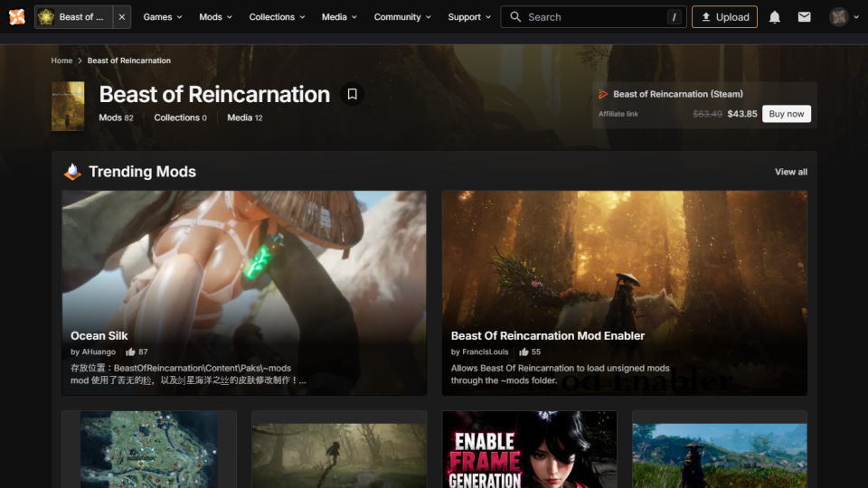Image resolution: width=868 pixels, height=488 pixels.
Task: Click the user profile avatar
Action: (x=839, y=17)
